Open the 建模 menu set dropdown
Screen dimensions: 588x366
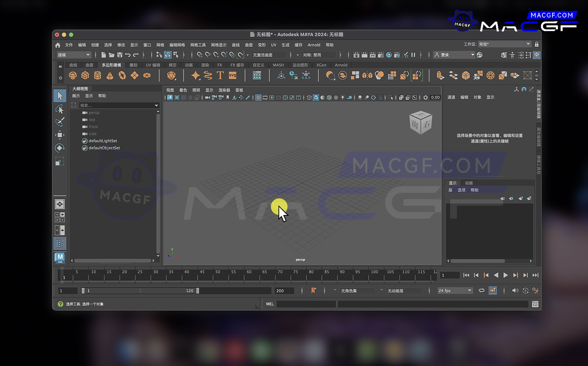(74, 55)
